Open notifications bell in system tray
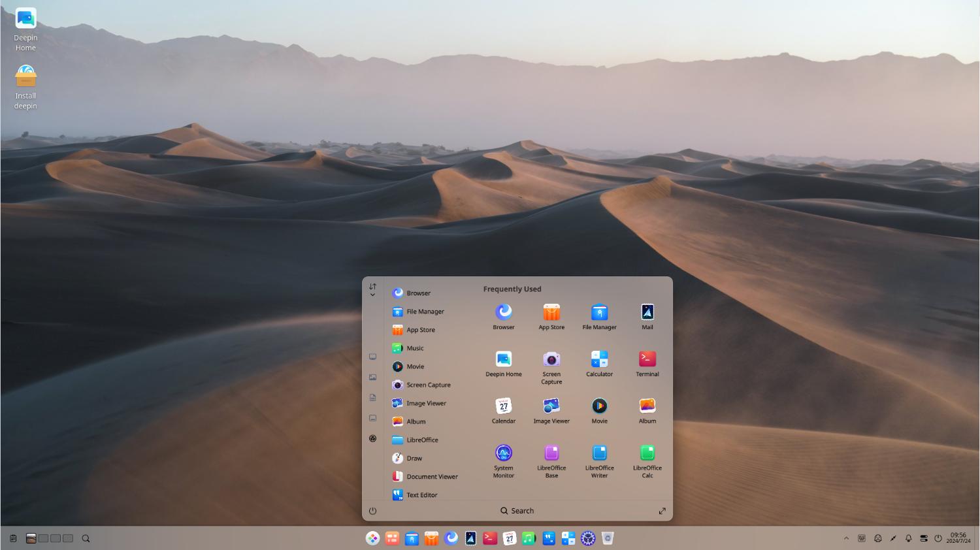 point(908,538)
